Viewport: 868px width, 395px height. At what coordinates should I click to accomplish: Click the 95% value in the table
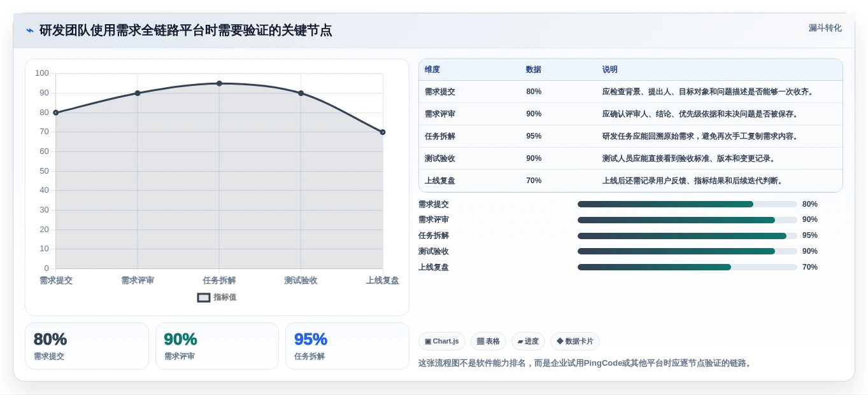(x=534, y=136)
